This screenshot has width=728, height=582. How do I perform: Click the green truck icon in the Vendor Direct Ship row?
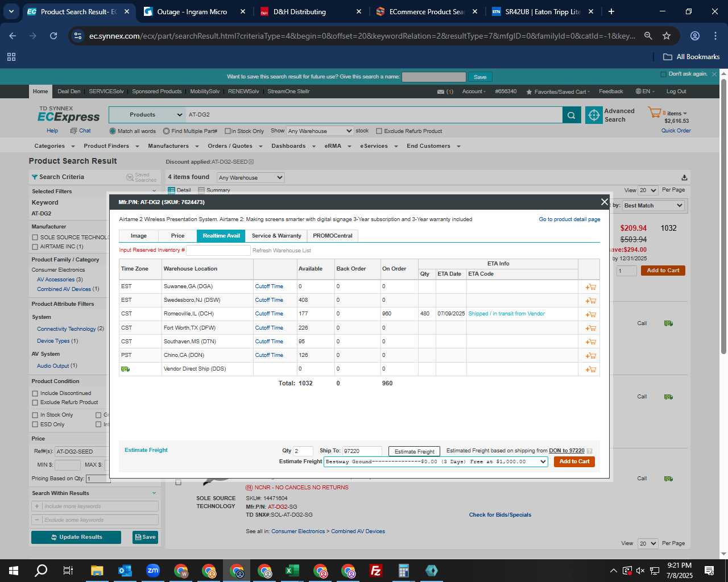coord(125,369)
